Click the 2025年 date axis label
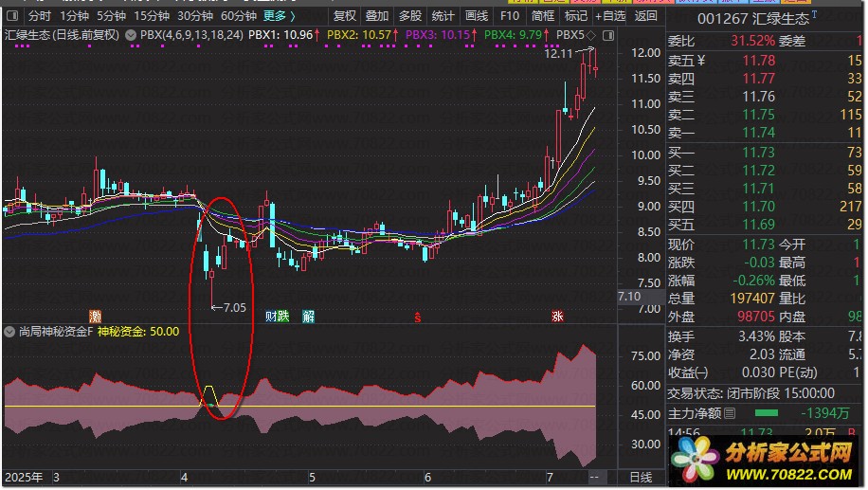Screen dimensions: 868x490 click(x=24, y=478)
